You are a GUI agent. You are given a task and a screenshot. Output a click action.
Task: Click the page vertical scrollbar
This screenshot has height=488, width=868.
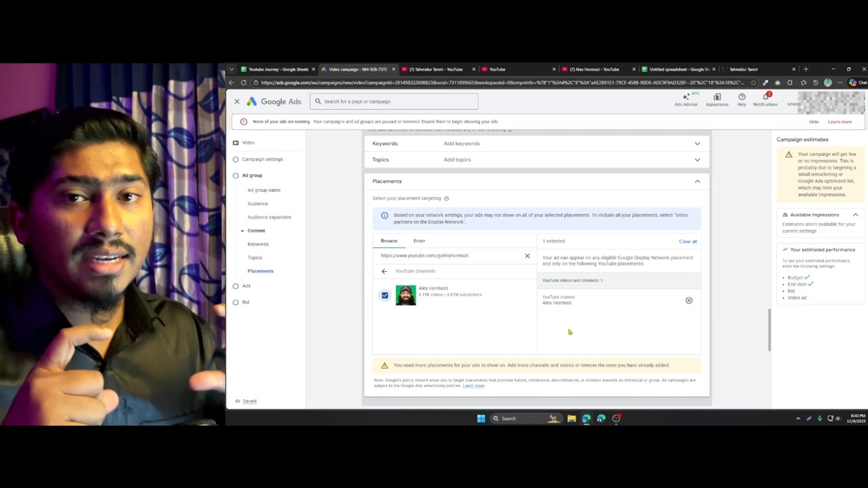pyautogui.click(x=769, y=330)
